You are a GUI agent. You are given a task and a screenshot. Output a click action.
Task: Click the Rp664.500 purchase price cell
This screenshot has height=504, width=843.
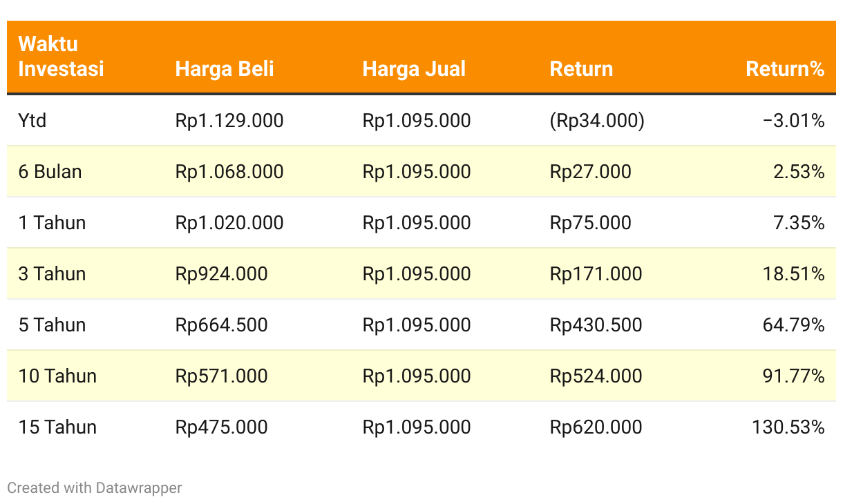click(221, 325)
